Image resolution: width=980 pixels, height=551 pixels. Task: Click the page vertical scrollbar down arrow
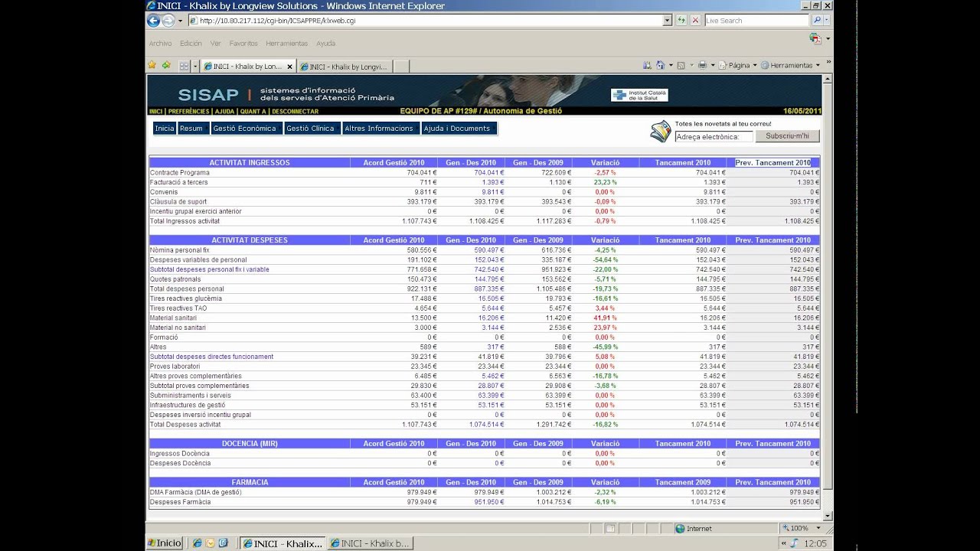point(828,517)
